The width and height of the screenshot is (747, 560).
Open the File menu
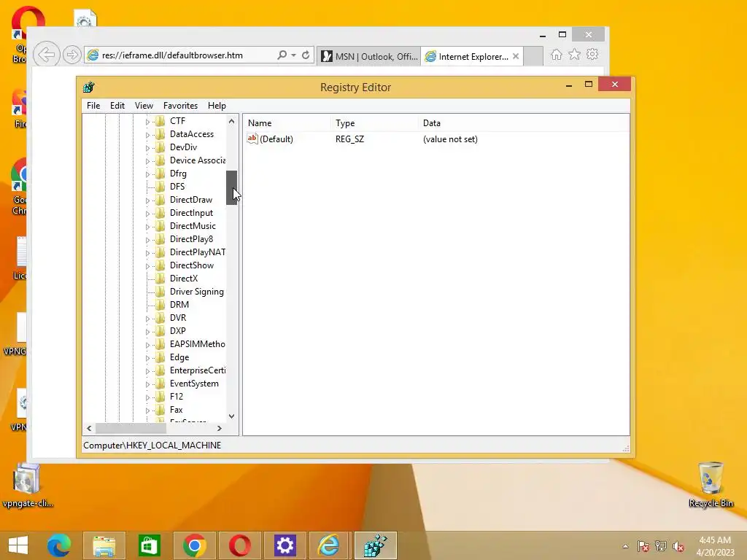(93, 106)
